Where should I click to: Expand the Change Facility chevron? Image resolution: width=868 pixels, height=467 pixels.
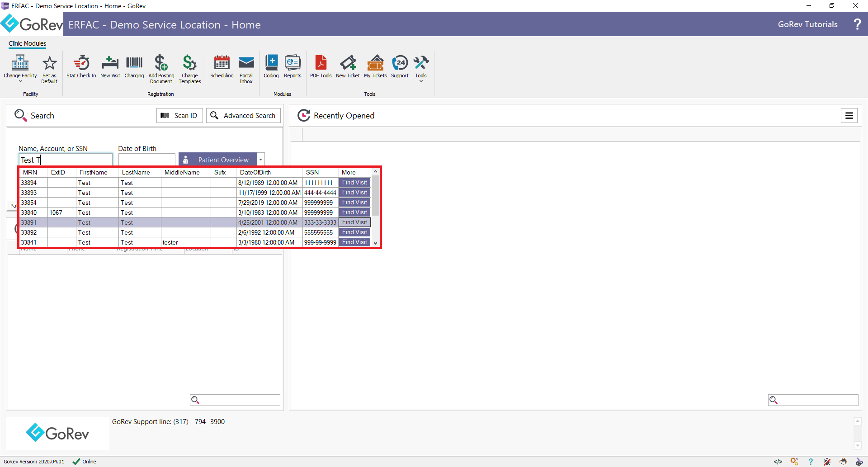[x=20, y=81]
